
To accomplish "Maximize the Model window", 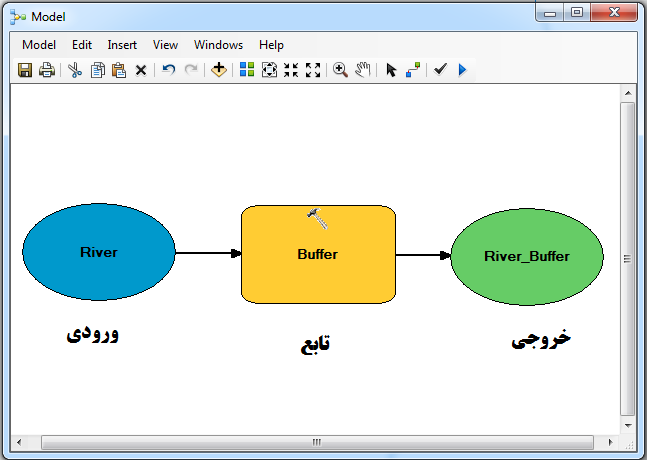I will 577,12.
